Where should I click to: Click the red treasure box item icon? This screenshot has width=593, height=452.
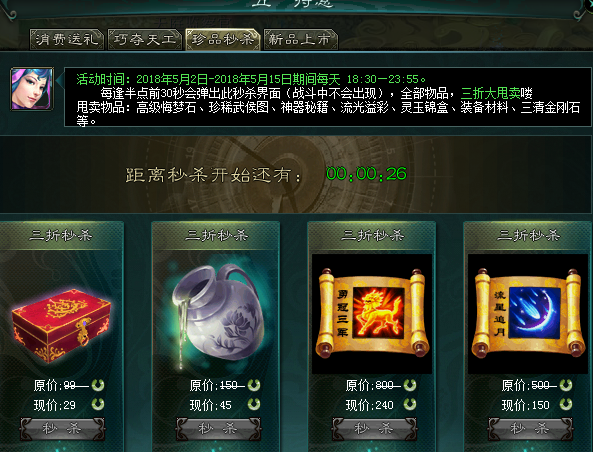pos(61,325)
